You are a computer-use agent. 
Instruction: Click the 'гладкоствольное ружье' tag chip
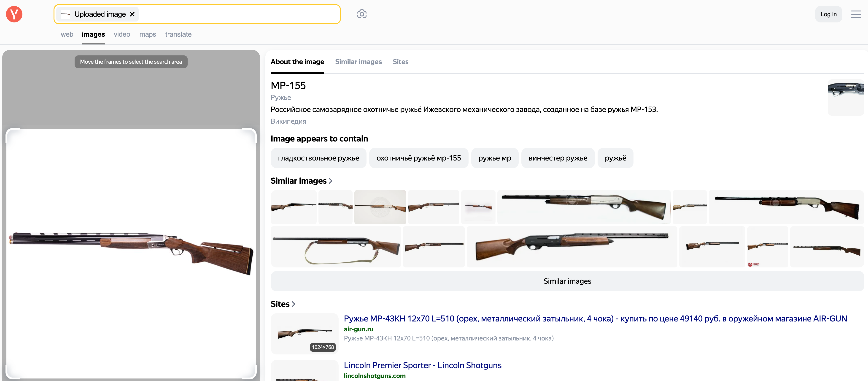[x=318, y=158]
